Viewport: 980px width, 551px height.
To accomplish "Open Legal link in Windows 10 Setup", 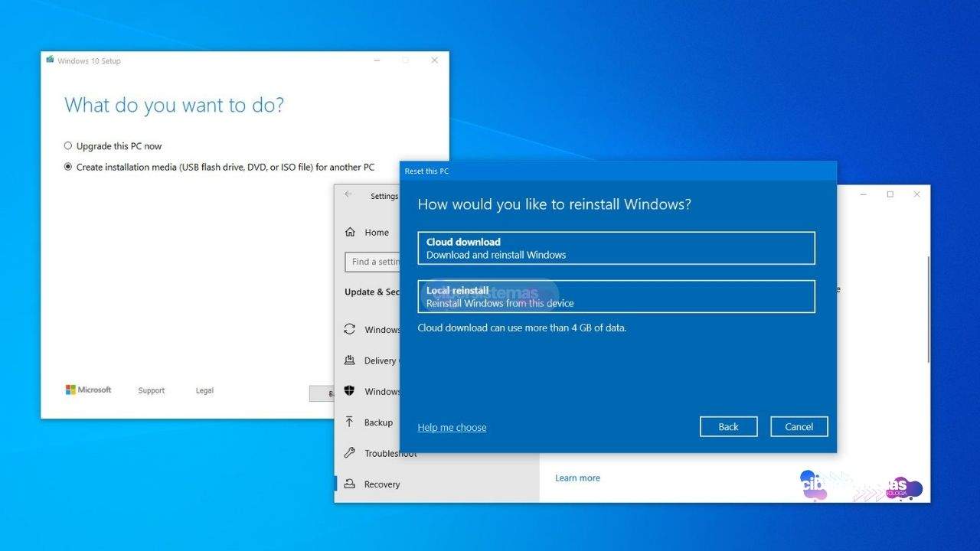I will [204, 390].
